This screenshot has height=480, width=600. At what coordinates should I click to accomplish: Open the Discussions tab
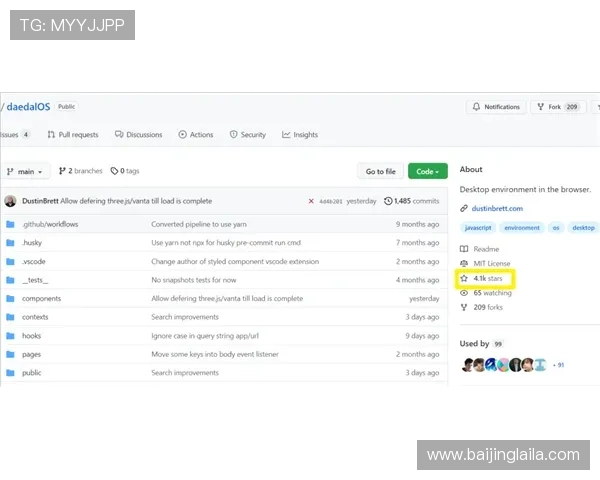tap(139, 135)
